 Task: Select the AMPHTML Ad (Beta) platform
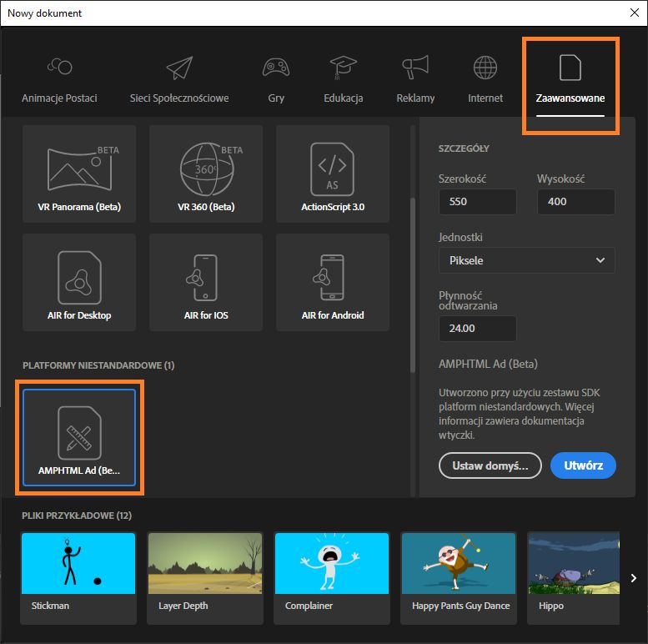coord(79,437)
